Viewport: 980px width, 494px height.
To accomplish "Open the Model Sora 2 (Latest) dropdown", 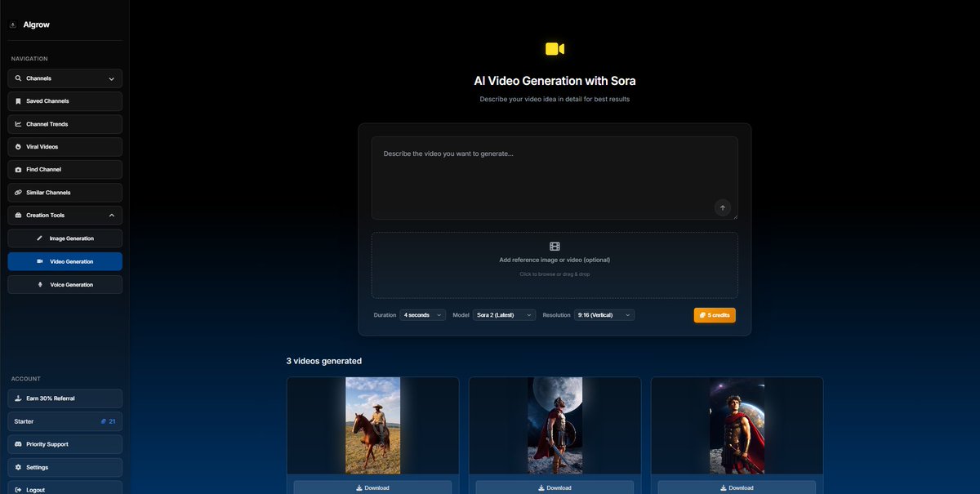I will point(505,315).
